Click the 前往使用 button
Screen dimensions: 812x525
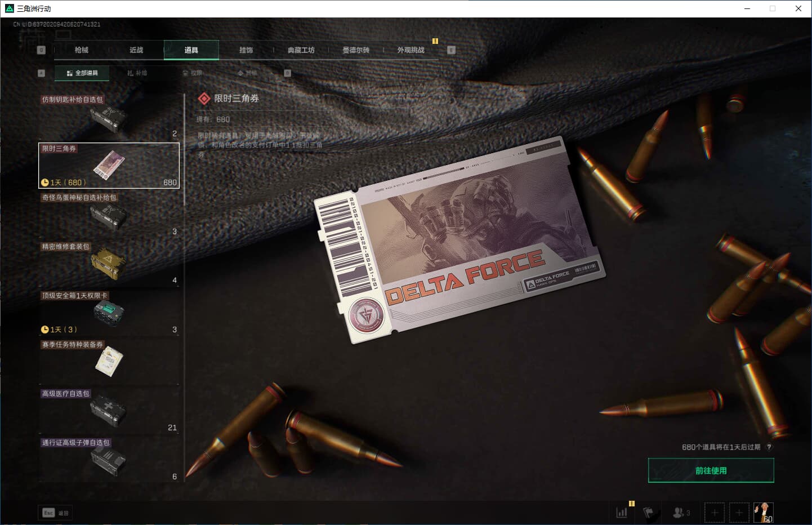point(711,470)
